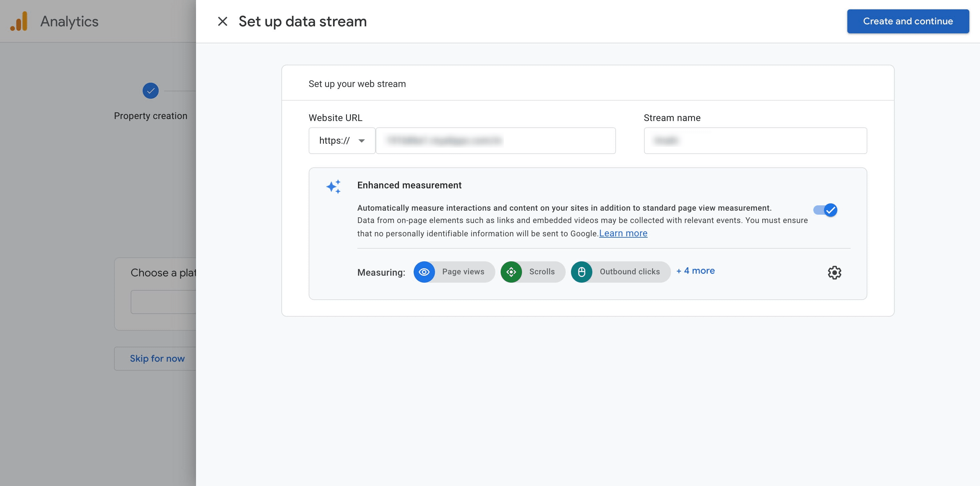Click the Scrolls measurement icon
The image size is (980, 486).
pyautogui.click(x=511, y=272)
